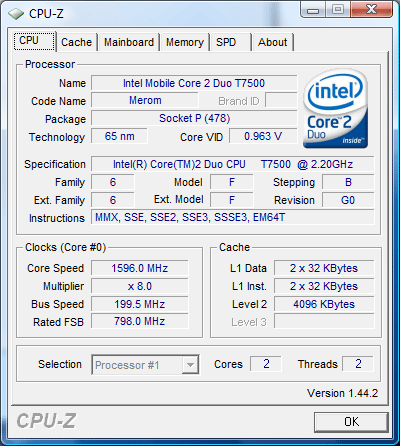Click the Ext. Family value field
Image resolution: width=400 pixels, height=446 pixels.
113,200
